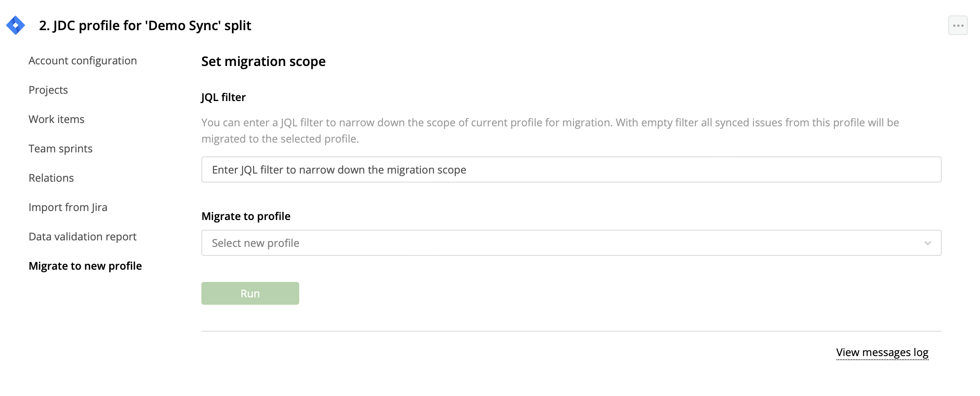Click the chevron arrow in profile dropdown
This screenshot has width=980, height=396.
(927, 243)
